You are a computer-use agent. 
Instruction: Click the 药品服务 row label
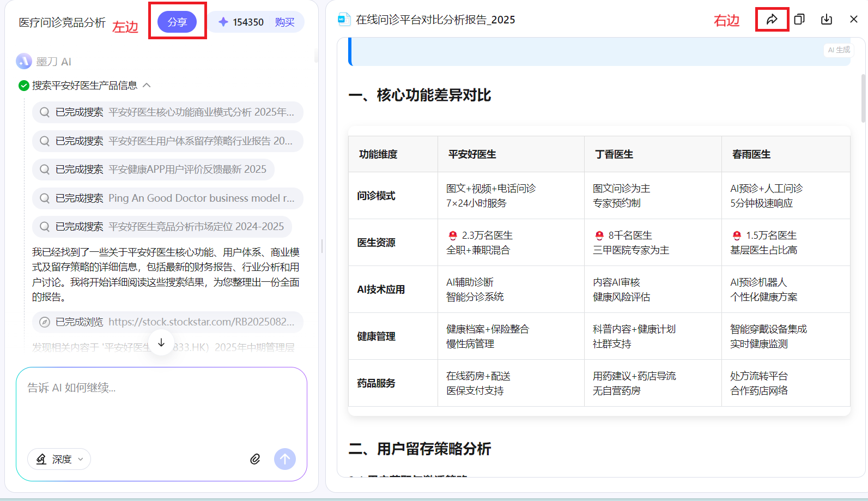pos(377,383)
